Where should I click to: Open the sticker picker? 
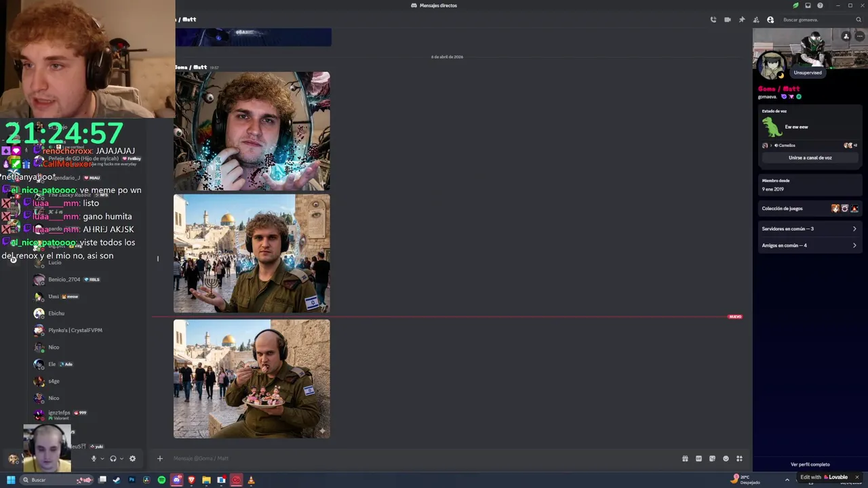(712, 459)
